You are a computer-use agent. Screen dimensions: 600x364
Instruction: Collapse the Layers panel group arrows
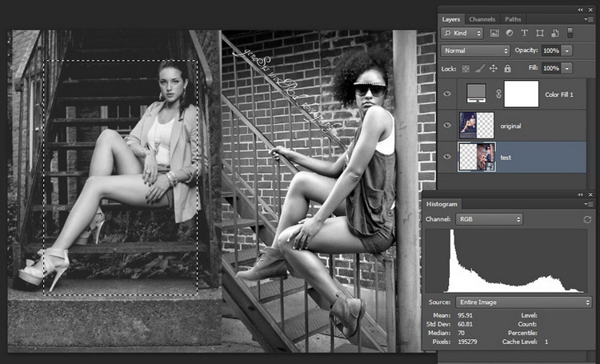click(581, 10)
